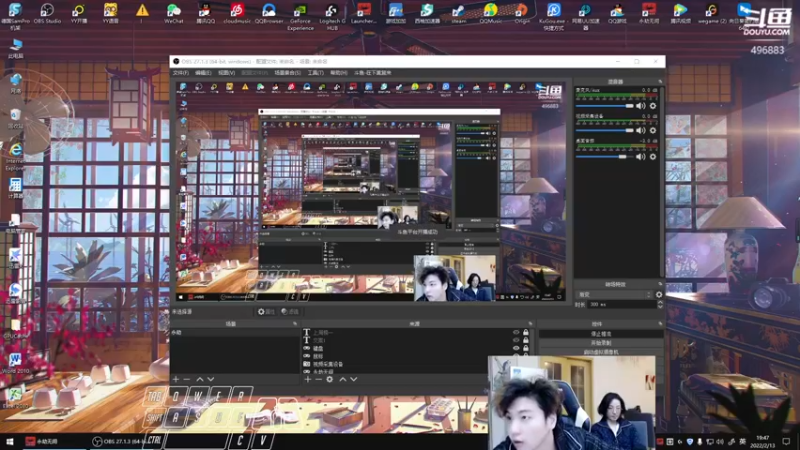This screenshot has height=450, width=800.
Task: Open the Tencent QQ penguin shortcut
Action: tap(205, 13)
